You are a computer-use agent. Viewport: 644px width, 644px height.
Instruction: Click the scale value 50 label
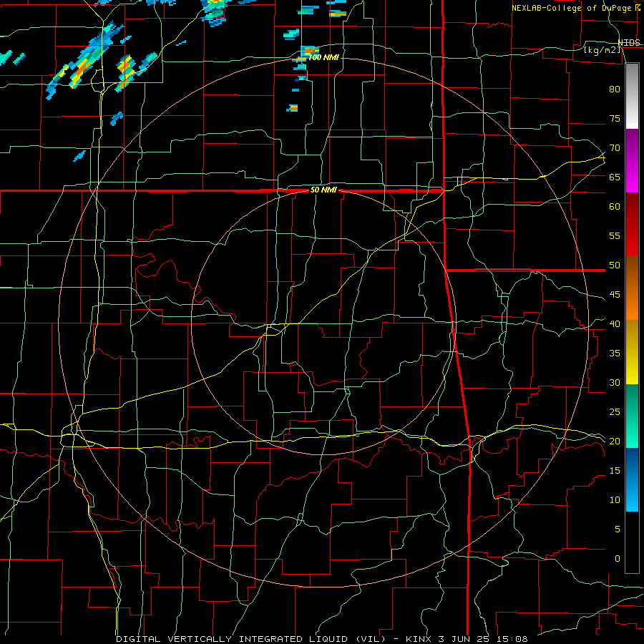615,265
